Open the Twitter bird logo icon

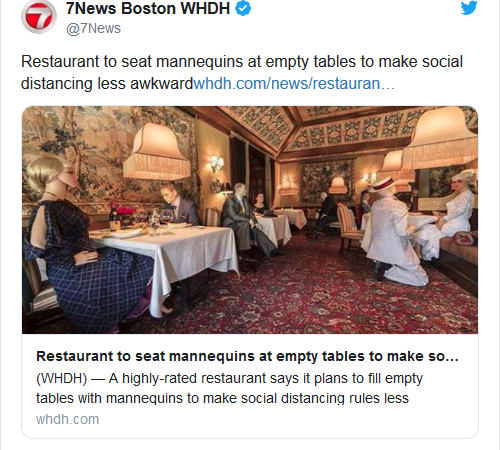tap(469, 8)
